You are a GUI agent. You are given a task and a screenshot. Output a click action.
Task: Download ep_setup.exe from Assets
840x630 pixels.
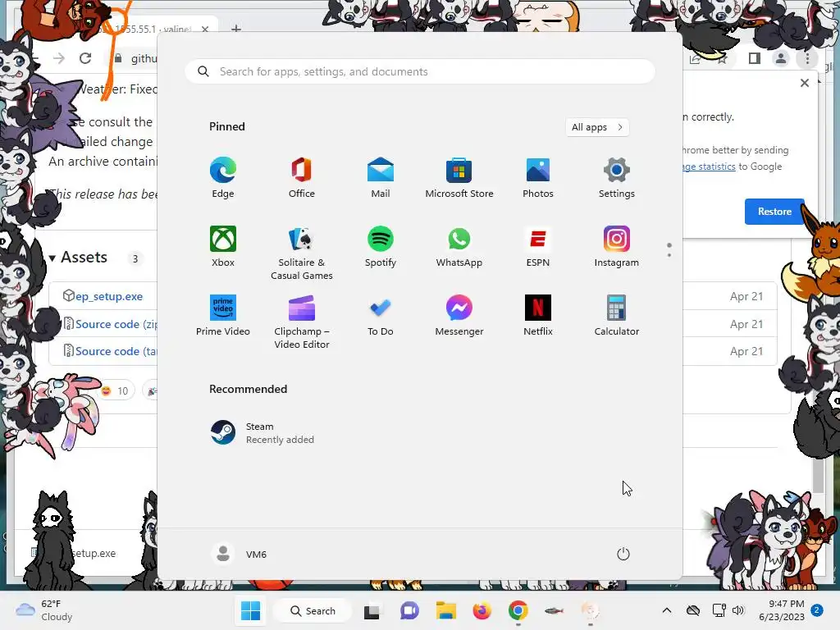tap(109, 296)
